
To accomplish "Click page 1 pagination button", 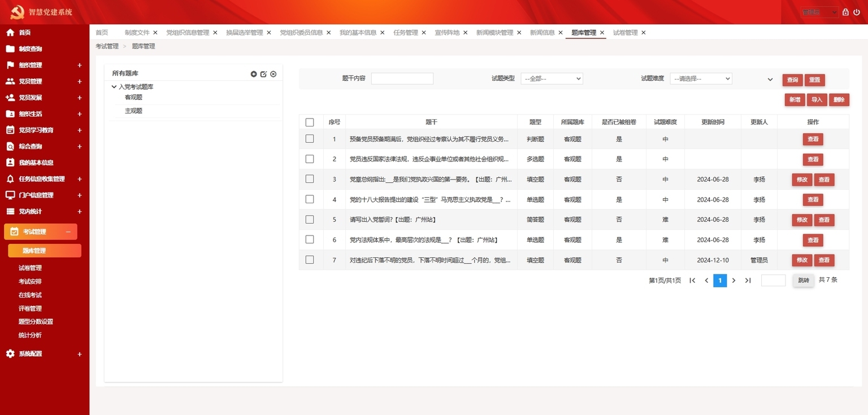I will (x=720, y=281).
